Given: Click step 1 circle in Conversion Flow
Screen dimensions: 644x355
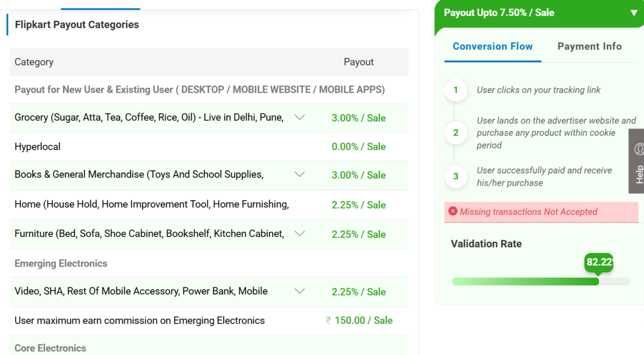Looking at the screenshot, I should pyautogui.click(x=456, y=90).
